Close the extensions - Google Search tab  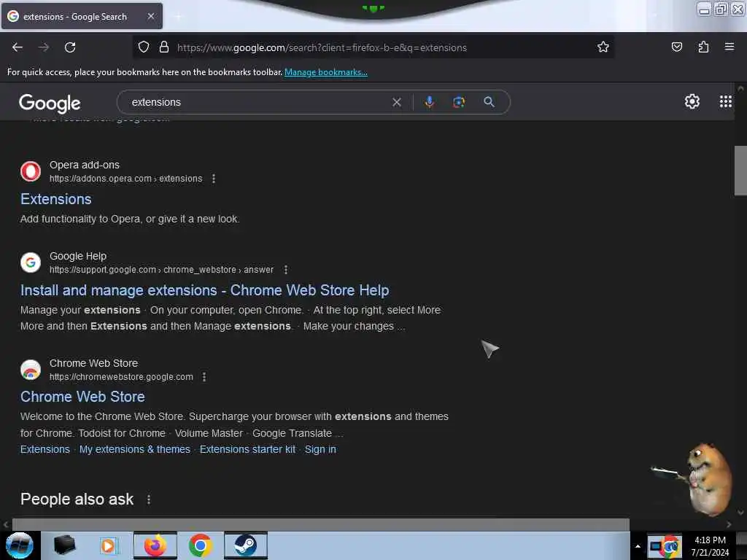(151, 16)
